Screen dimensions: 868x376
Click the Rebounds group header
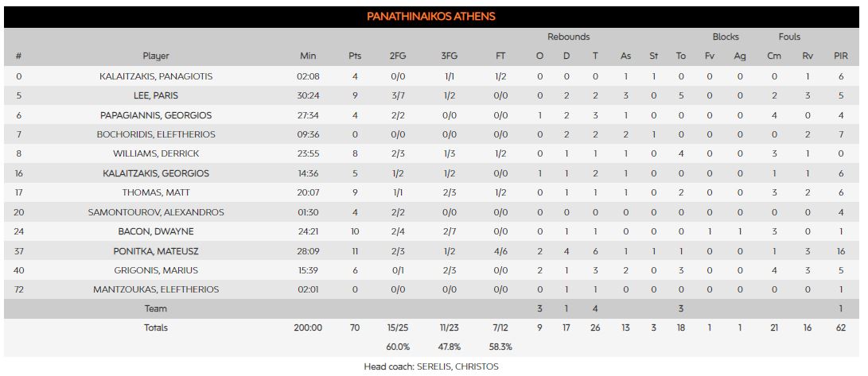click(x=568, y=37)
